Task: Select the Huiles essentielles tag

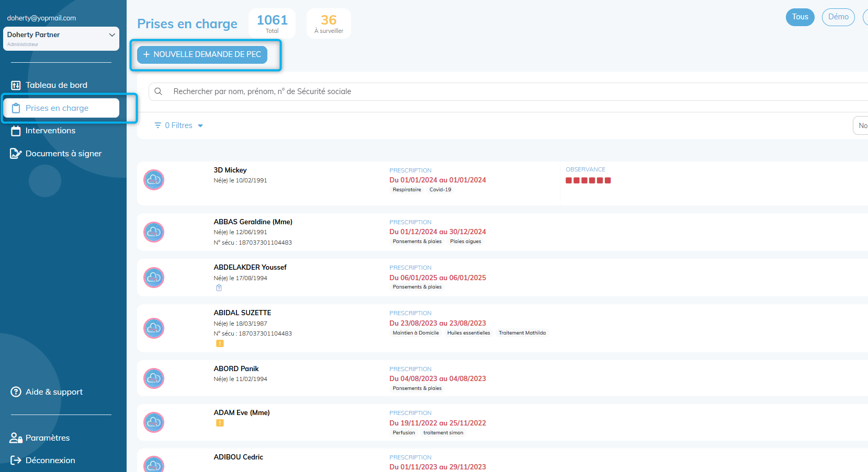Action: click(469, 333)
